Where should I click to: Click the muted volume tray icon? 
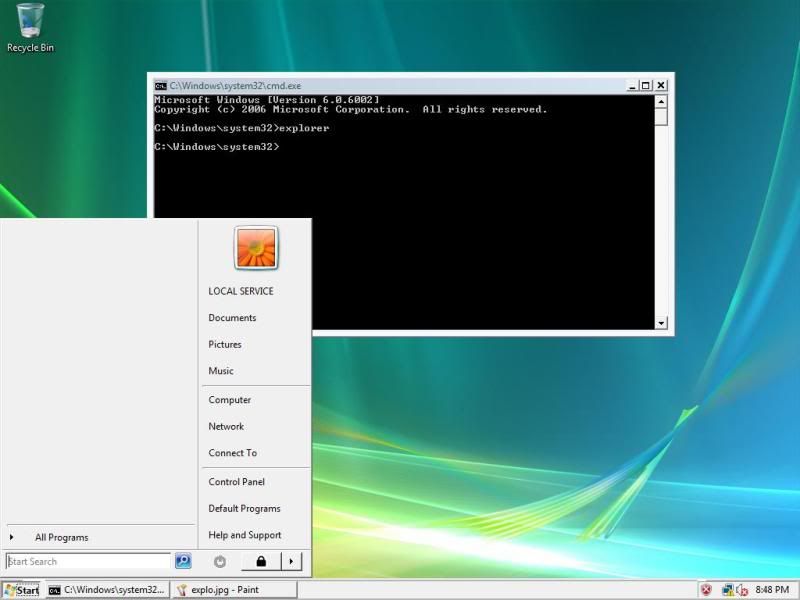coord(742,590)
